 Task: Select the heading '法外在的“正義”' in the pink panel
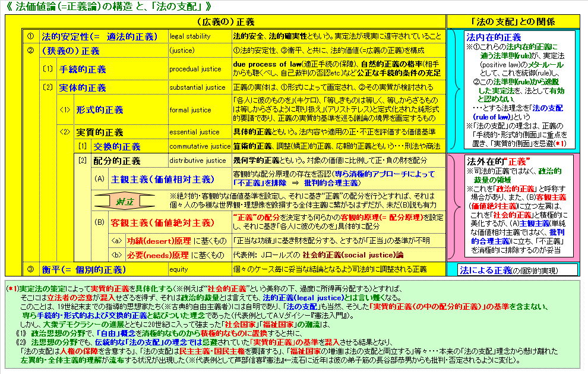tap(498, 162)
